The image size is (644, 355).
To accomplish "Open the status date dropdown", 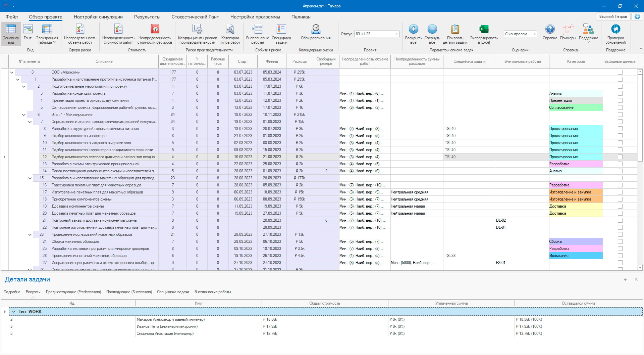I will 396,34.
